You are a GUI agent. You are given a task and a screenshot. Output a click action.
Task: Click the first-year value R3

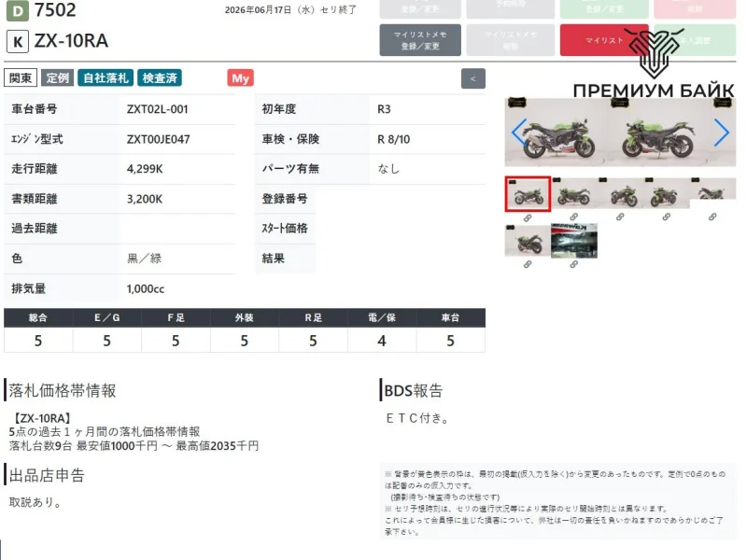384,109
